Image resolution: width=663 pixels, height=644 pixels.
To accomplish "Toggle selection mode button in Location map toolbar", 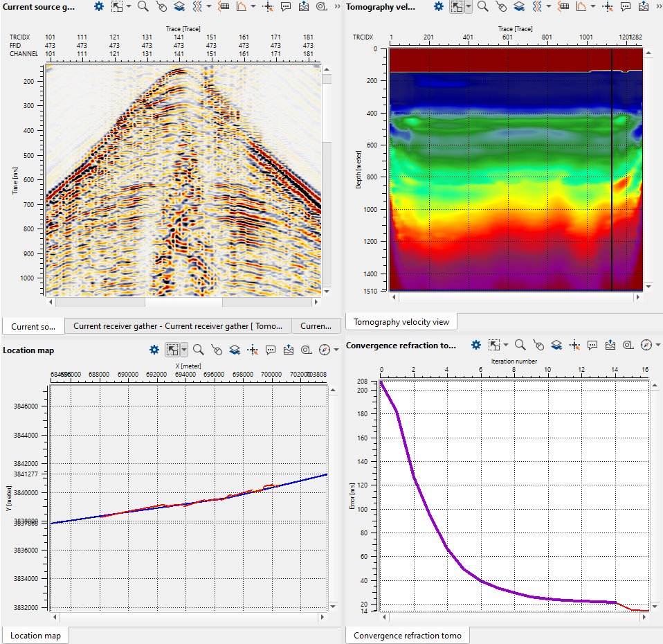I will click(x=172, y=350).
